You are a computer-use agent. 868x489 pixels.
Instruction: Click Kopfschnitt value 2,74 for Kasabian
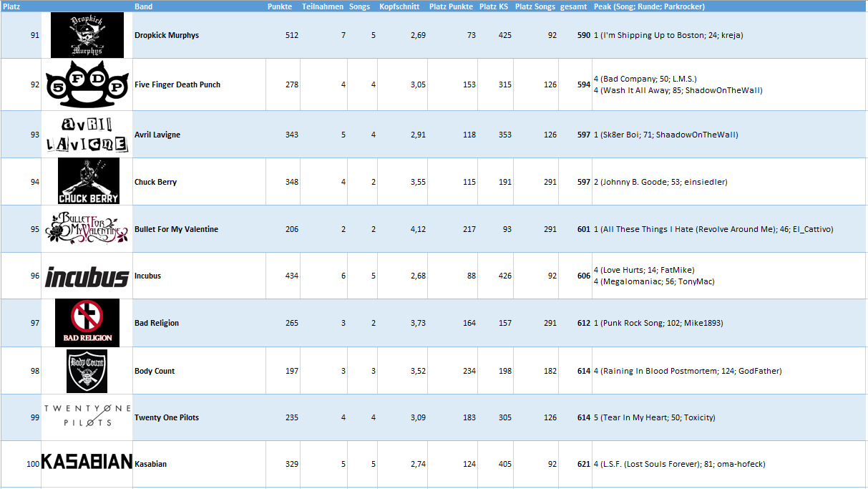coord(418,464)
